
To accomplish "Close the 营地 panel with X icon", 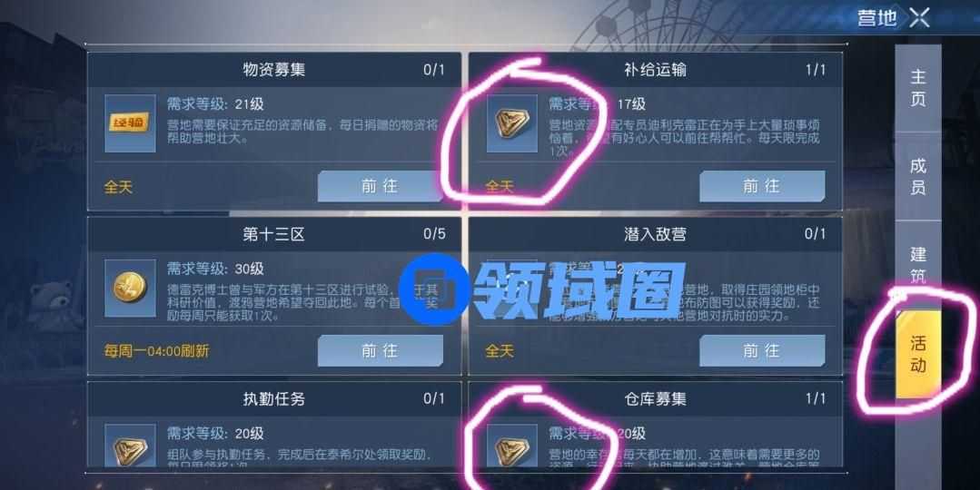I will (x=919, y=17).
